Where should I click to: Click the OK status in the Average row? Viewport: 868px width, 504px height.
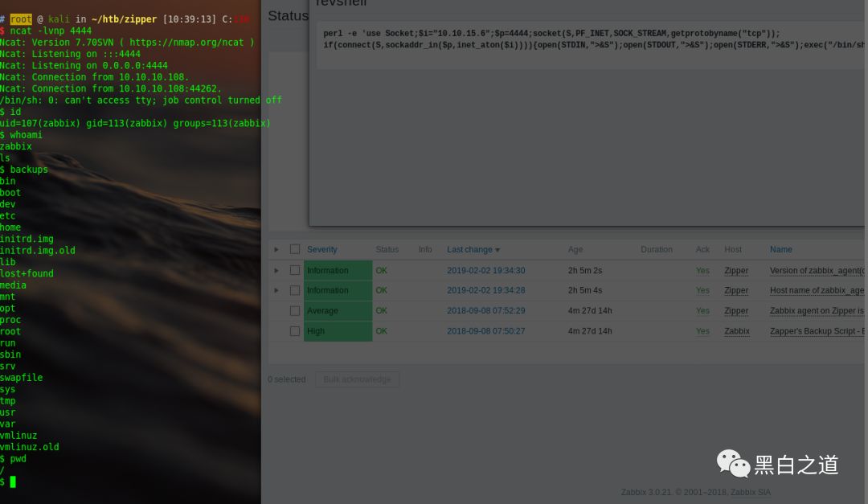point(382,311)
